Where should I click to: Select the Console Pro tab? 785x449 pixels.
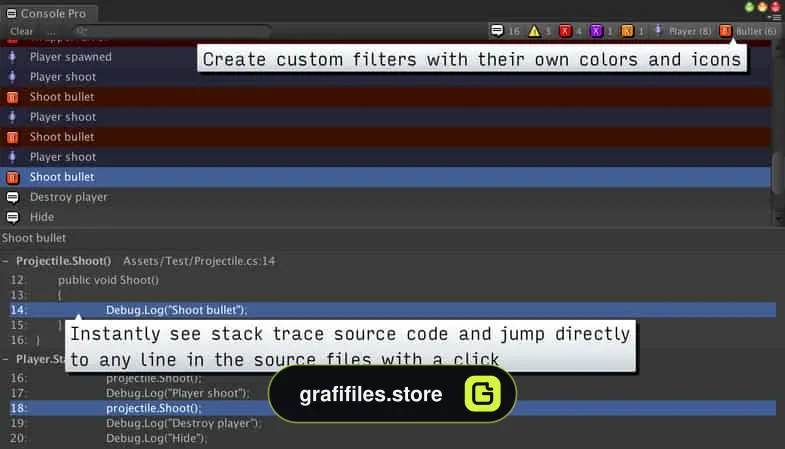(x=48, y=14)
